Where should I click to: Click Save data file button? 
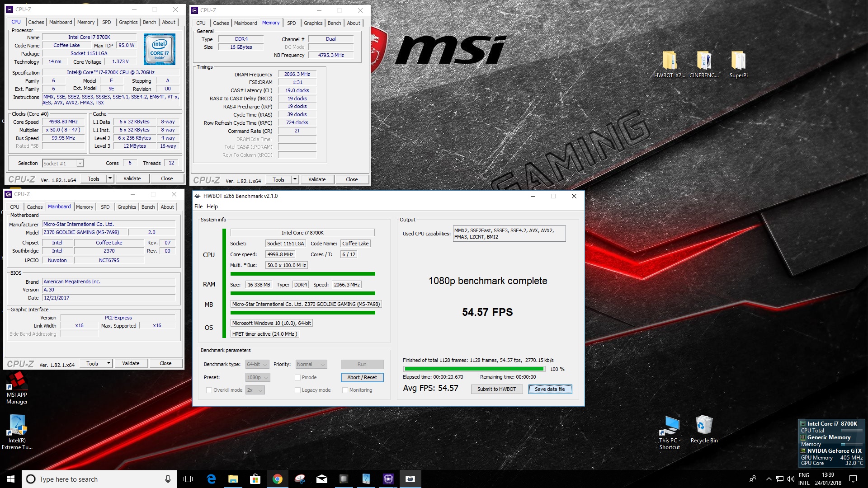[550, 389]
